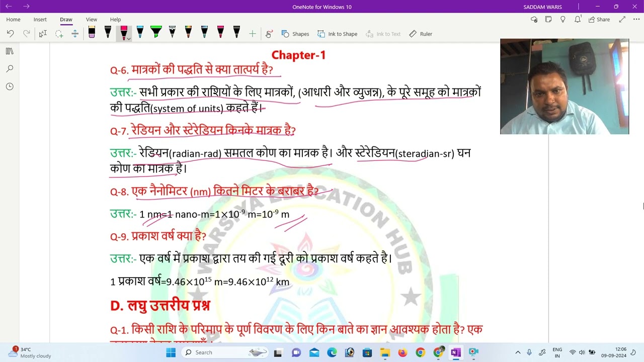This screenshot has width=644, height=362.
Task: Select the Draw tab
Action: click(x=66, y=19)
